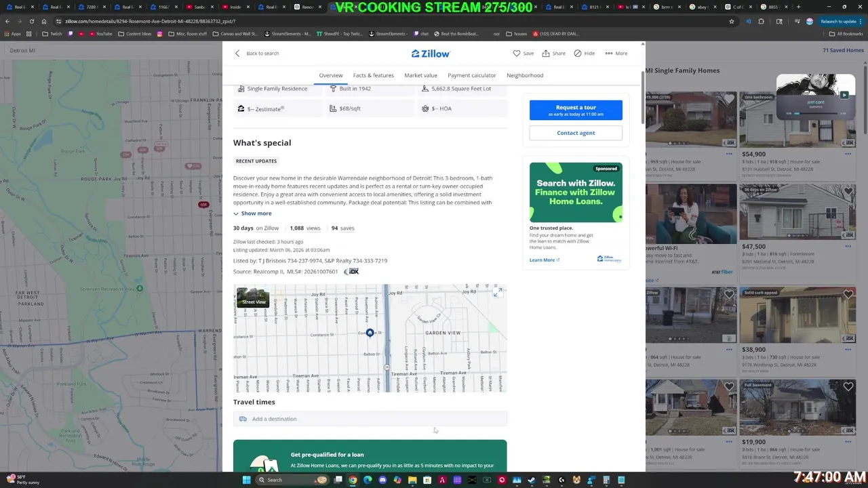
Task: Open options menu for $19,900 listing
Action: pos(848,442)
